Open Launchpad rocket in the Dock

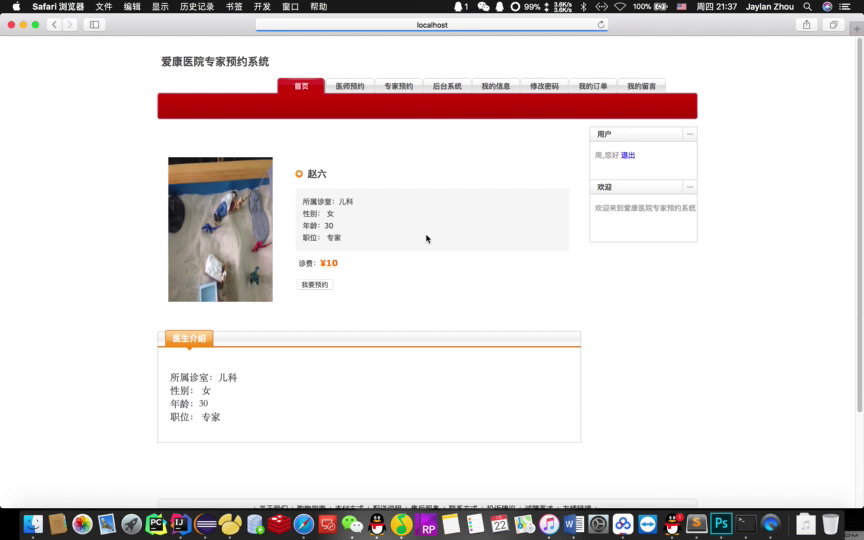pos(131,524)
